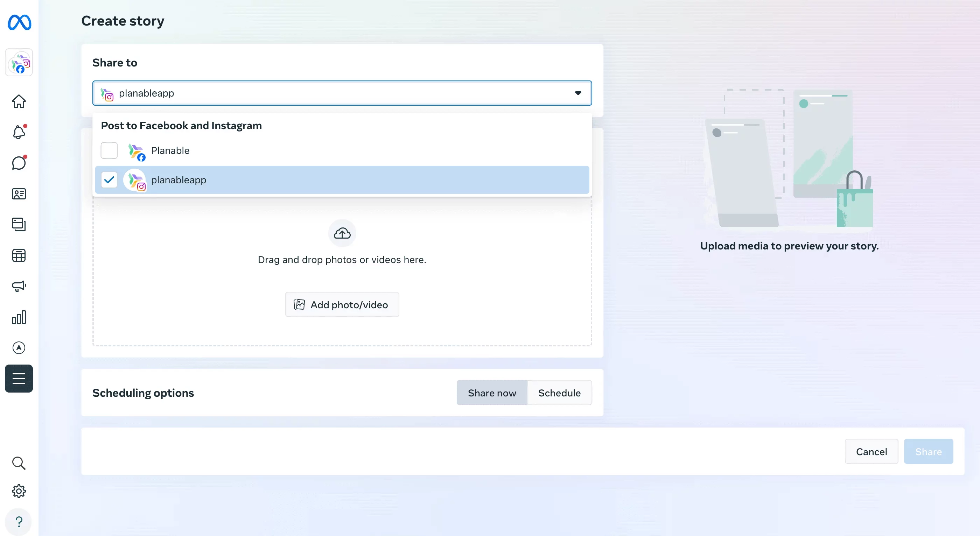Select the Share now tab
Viewport: 980px width, 536px height.
pyautogui.click(x=491, y=393)
